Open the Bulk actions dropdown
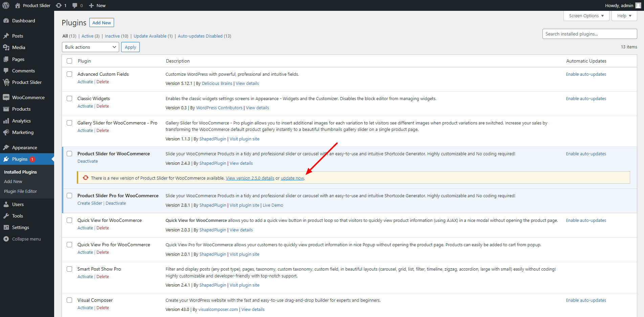The width and height of the screenshot is (644, 317). point(90,47)
